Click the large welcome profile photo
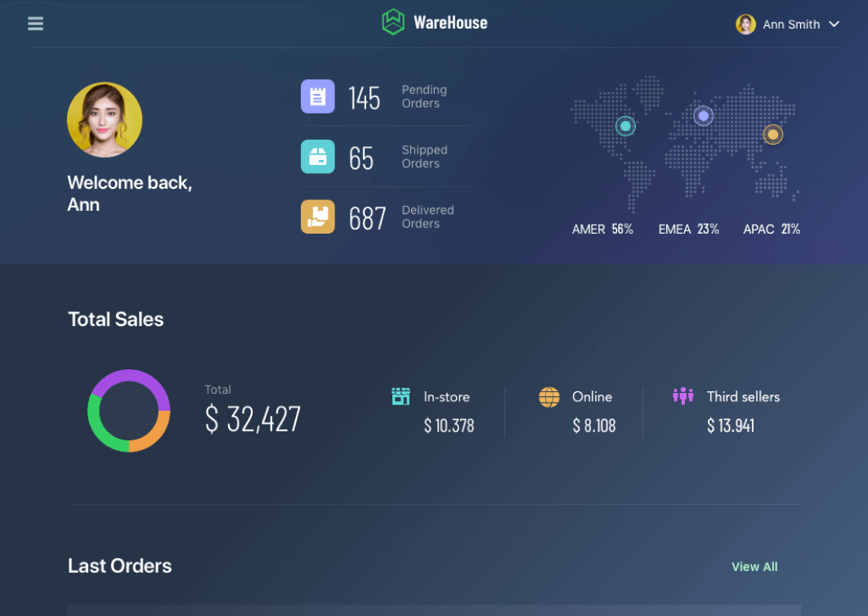The width and height of the screenshot is (868, 616). (x=105, y=119)
